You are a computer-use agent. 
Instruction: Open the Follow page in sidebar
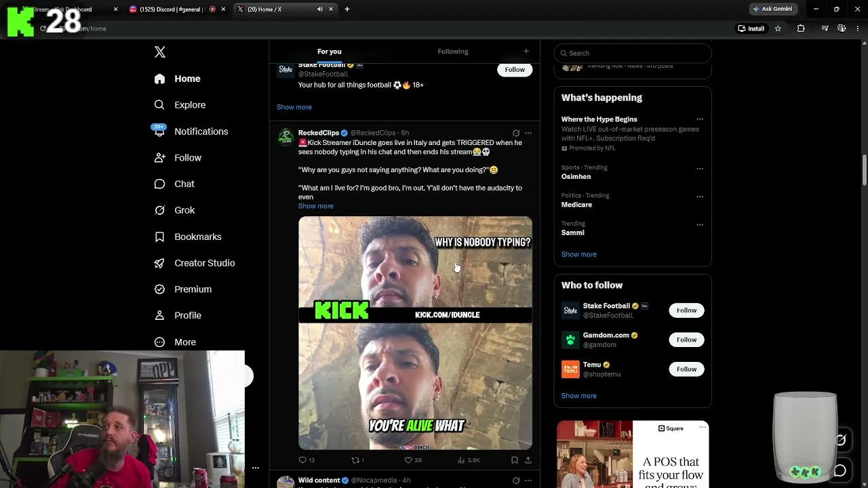(x=178, y=158)
